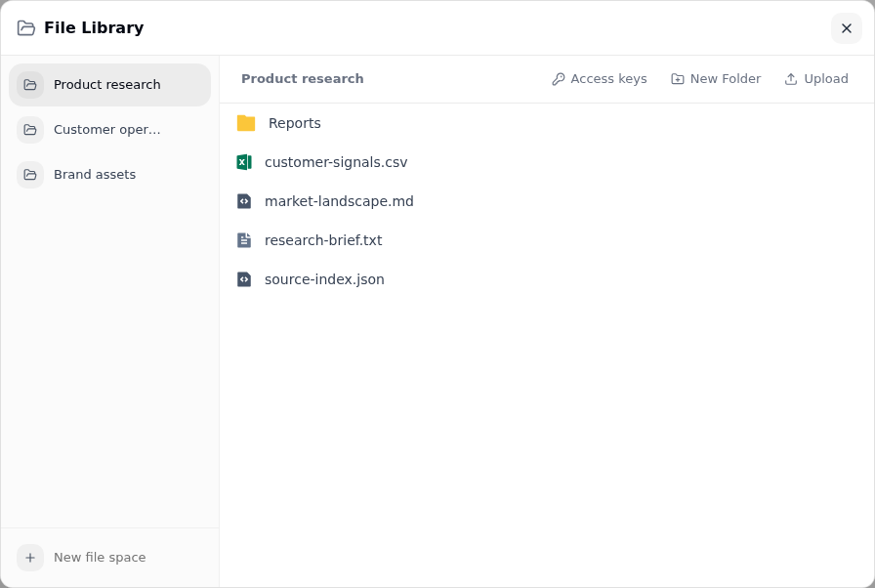Click the folder icon beside the File Library title
Screen dimensions: 875x588
pyautogui.click(x=26, y=28)
